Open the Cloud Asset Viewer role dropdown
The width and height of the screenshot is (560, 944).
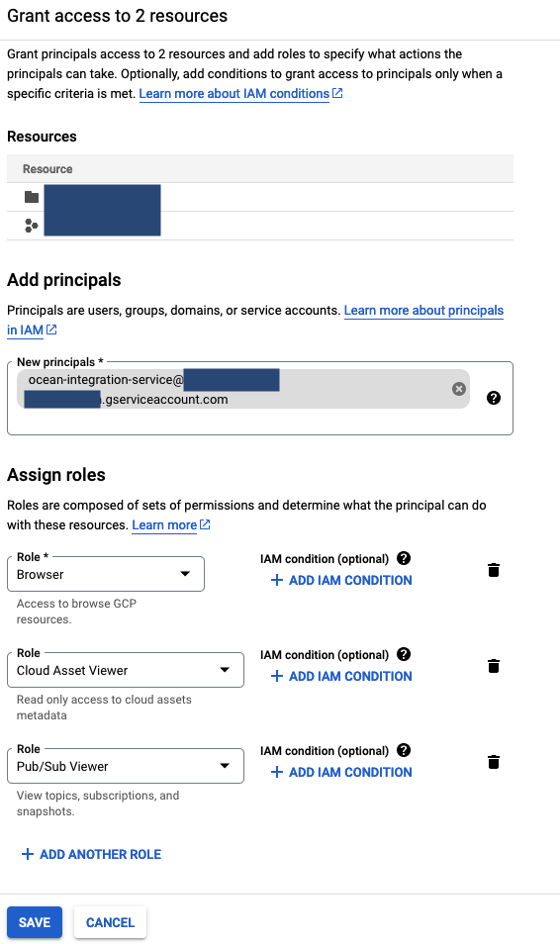126,670
